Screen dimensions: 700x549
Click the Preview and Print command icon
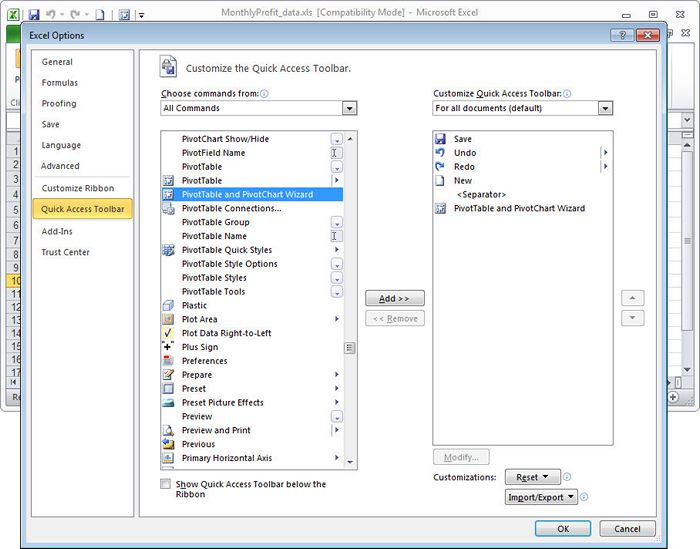[x=168, y=431]
